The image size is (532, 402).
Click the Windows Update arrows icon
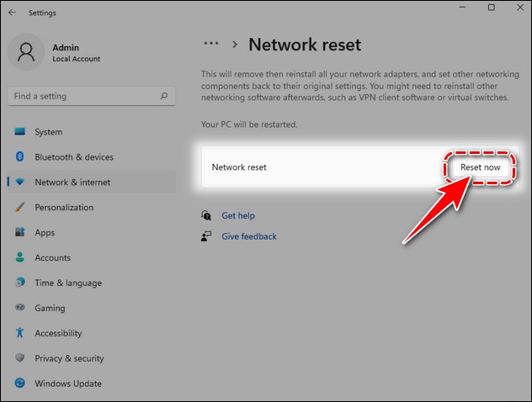point(20,384)
